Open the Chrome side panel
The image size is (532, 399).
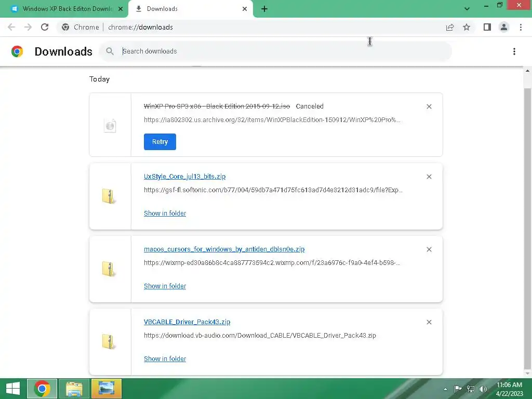click(x=487, y=27)
